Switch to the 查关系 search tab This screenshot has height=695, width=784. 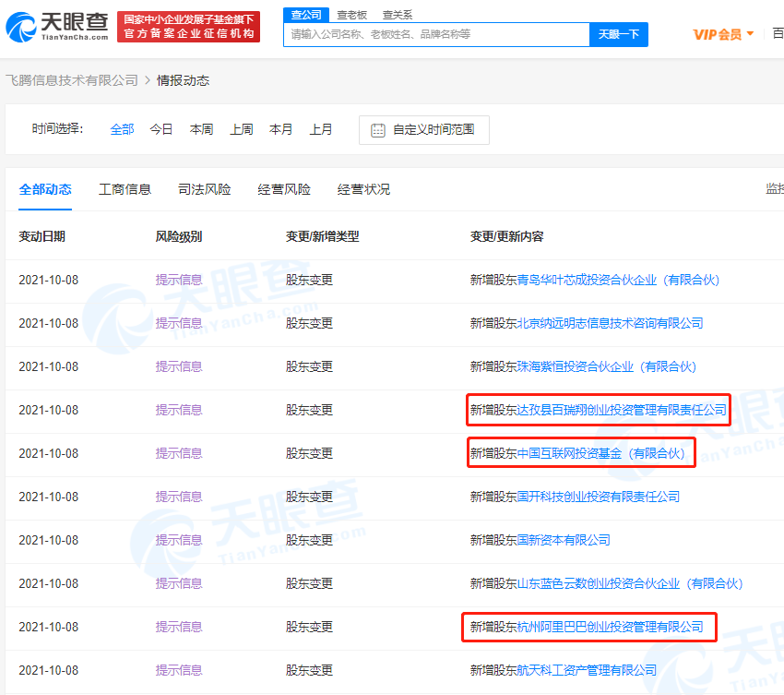[x=398, y=15]
